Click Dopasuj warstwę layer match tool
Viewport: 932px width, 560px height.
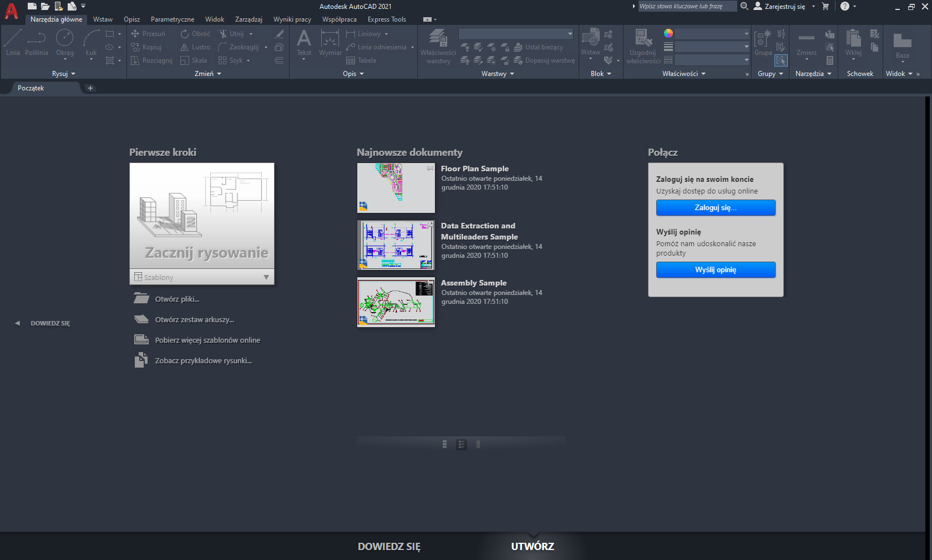(x=545, y=60)
